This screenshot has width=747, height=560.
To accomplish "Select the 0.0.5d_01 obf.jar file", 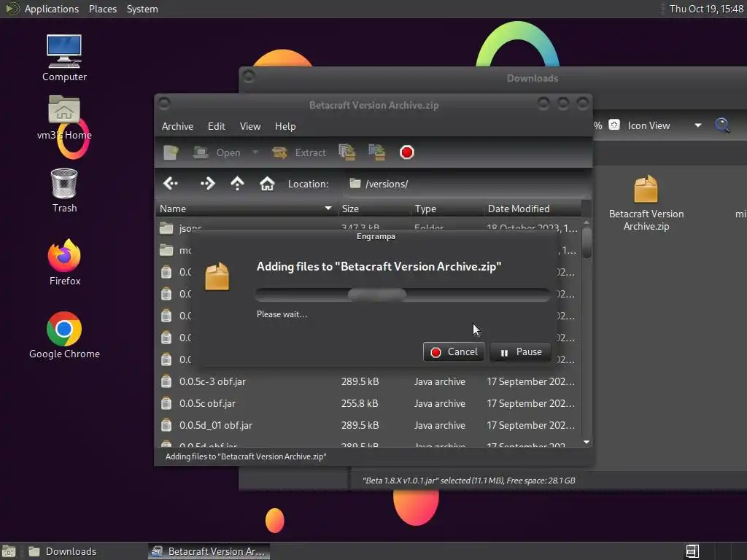I will coord(368,425).
